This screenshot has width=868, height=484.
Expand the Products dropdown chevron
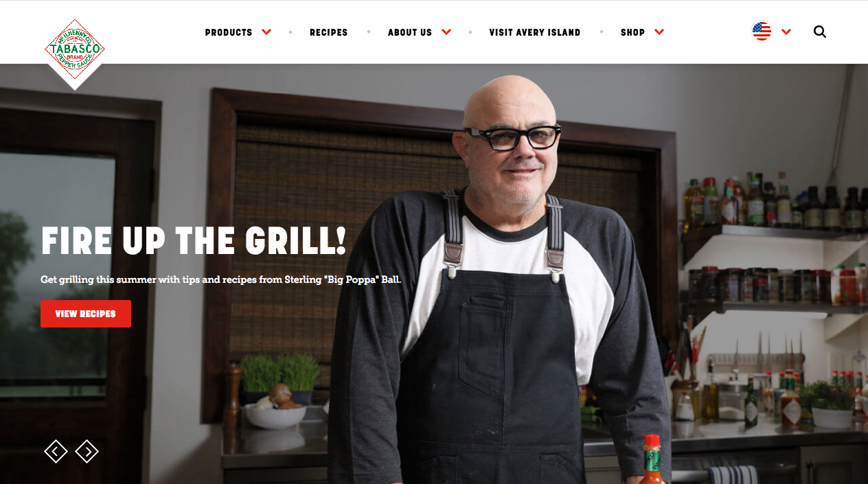[x=266, y=32]
